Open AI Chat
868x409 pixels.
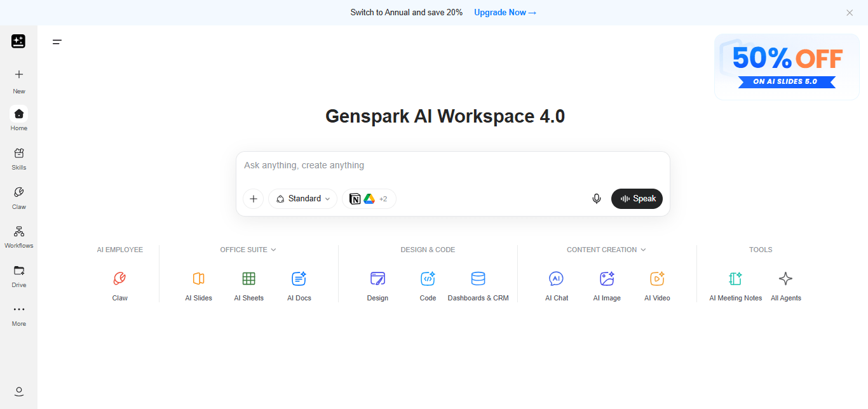click(557, 286)
